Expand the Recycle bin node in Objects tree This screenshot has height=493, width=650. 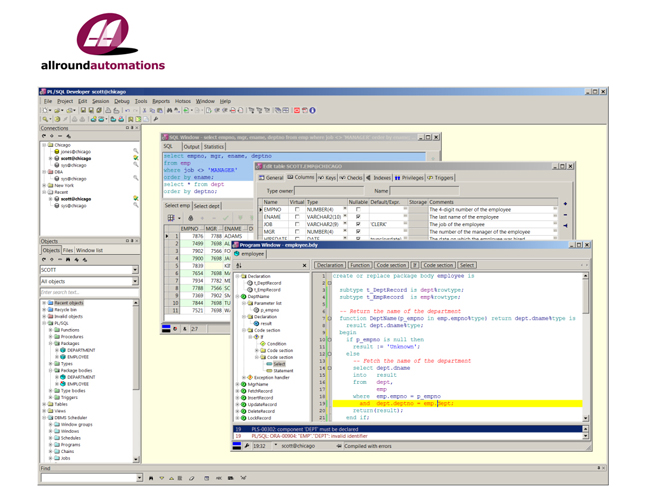[x=44, y=310]
